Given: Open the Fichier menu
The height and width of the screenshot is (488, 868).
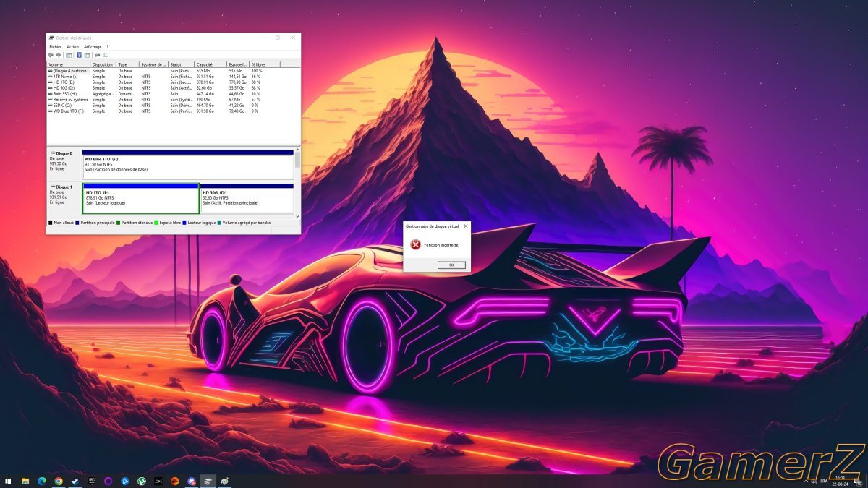Looking at the screenshot, I should click(x=56, y=46).
